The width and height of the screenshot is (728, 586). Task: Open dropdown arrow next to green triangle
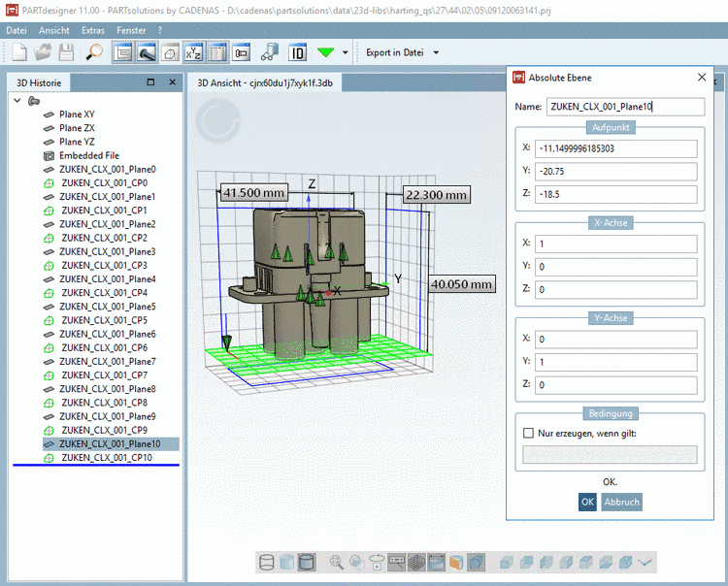345,52
